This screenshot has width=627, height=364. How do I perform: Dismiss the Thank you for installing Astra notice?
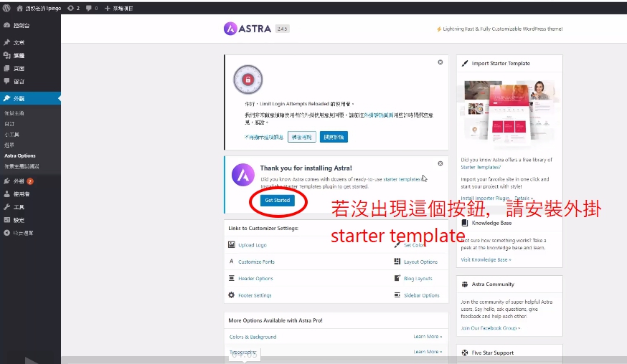pyautogui.click(x=440, y=163)
